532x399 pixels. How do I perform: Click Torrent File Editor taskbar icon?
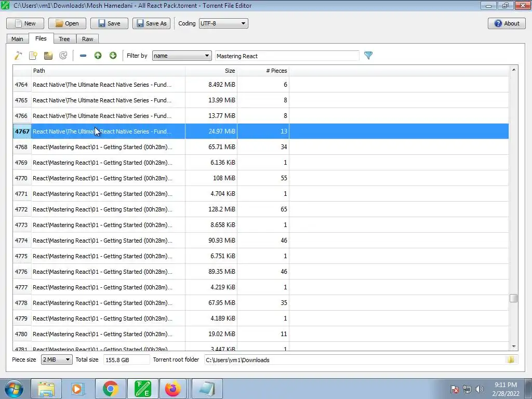(142, 389)
